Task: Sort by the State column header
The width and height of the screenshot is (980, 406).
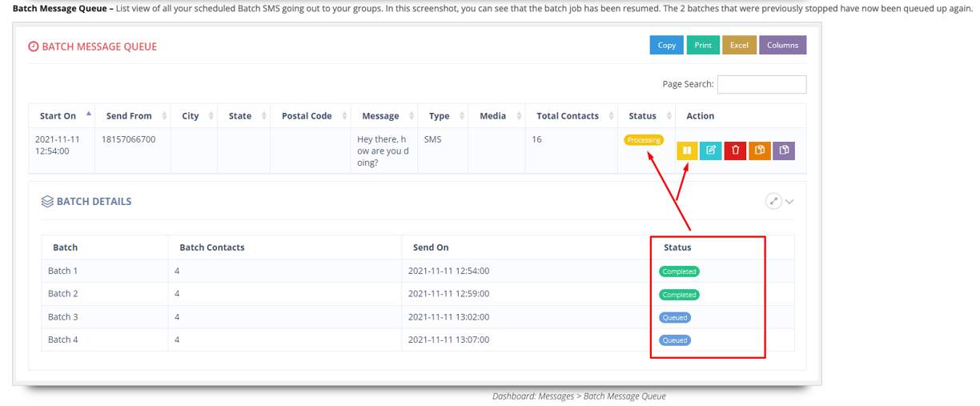Action: click(243, 115)
